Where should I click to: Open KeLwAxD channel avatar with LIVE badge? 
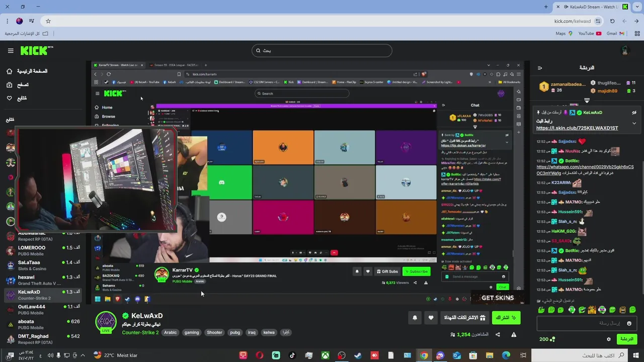(x=106, y=322)
